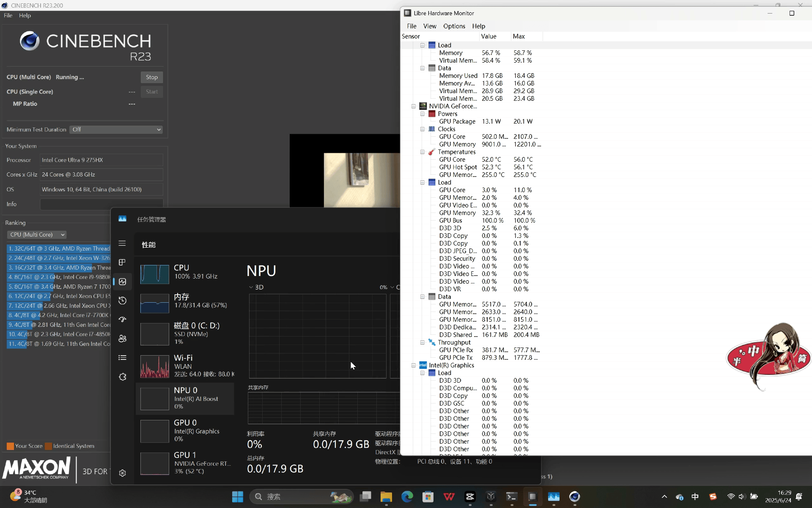Open Minimum Test Duration dropdown in Cinebench
Image resolution: width=812 pixels, height=508 pixels.
pos(116,130)
